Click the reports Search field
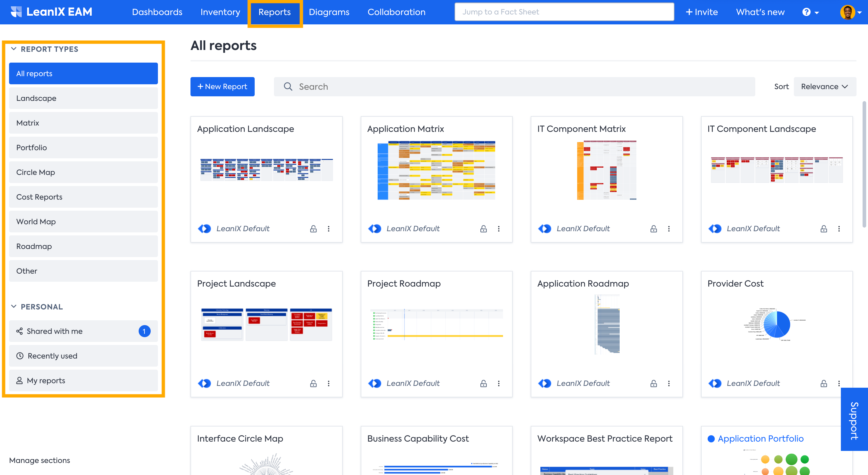This screenshot has height=475, width=868. coord(514,86)
